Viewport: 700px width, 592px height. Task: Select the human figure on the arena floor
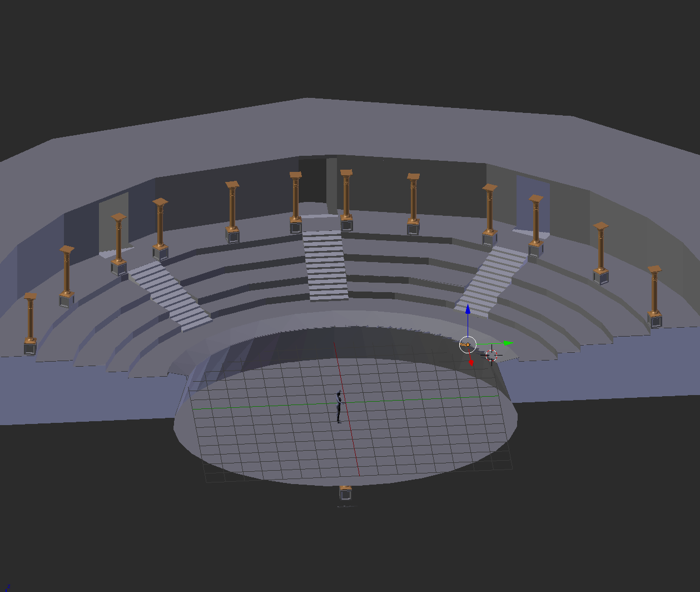tap(339, 407)
